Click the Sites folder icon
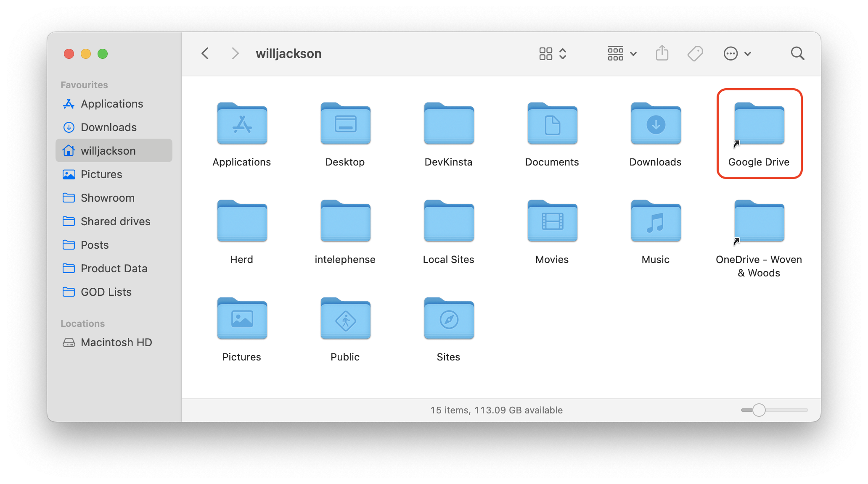 [449, 319]
